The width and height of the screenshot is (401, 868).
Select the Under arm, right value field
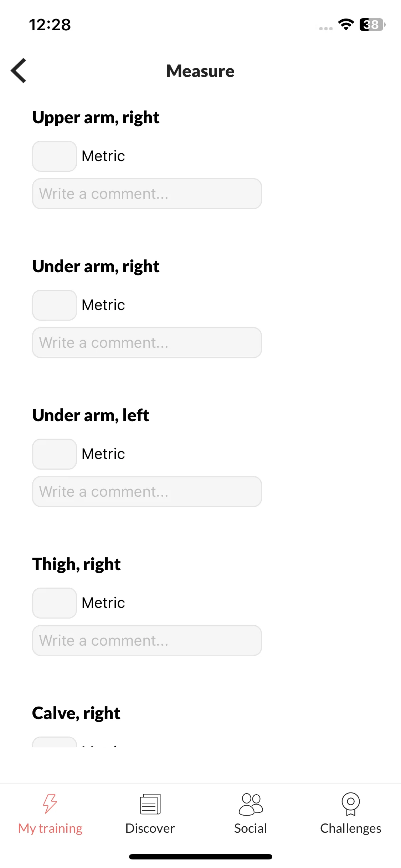click(x=55, y=305)
